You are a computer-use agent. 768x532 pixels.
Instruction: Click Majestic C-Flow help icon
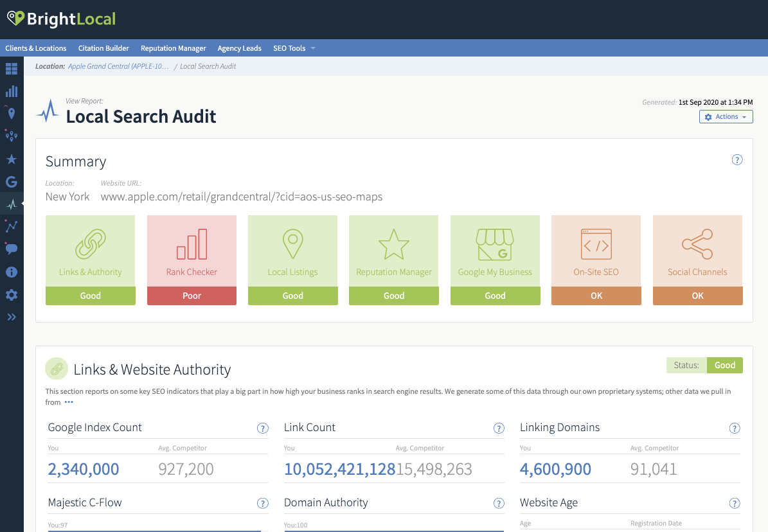pos(262,503)
